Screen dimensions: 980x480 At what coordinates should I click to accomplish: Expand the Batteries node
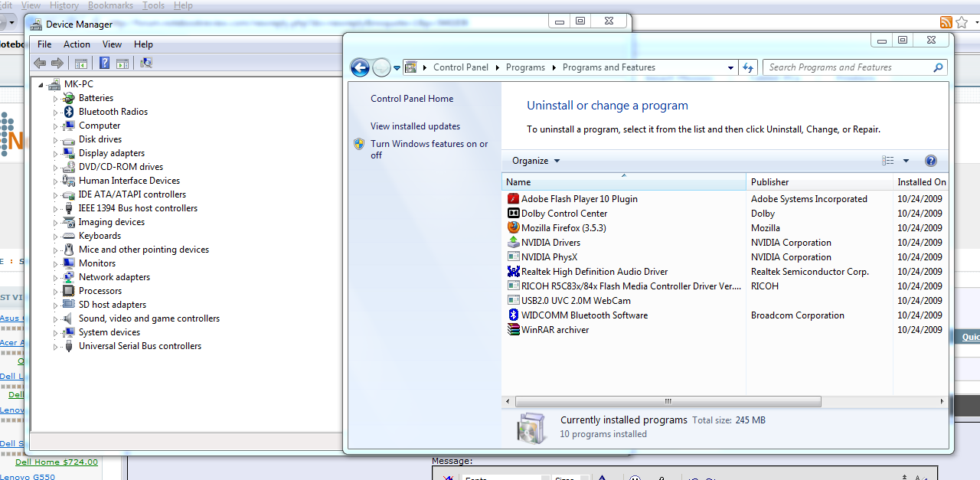tap(55, 99)
